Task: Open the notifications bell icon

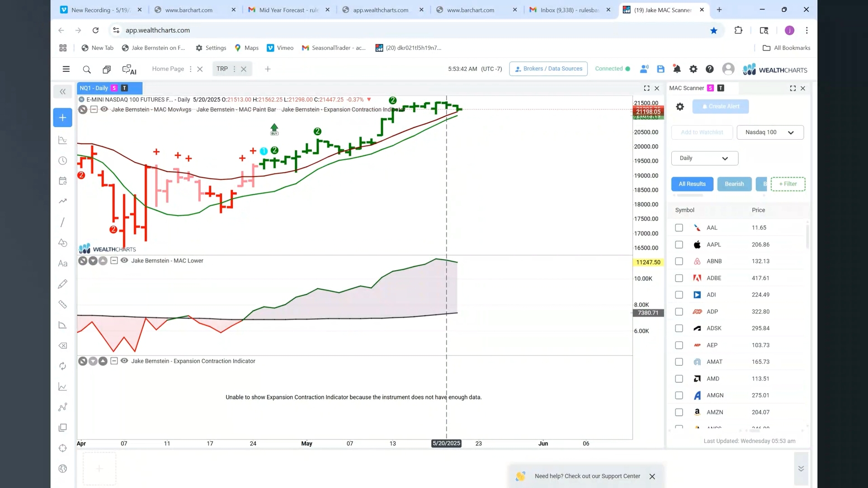Action: [677, 69]
